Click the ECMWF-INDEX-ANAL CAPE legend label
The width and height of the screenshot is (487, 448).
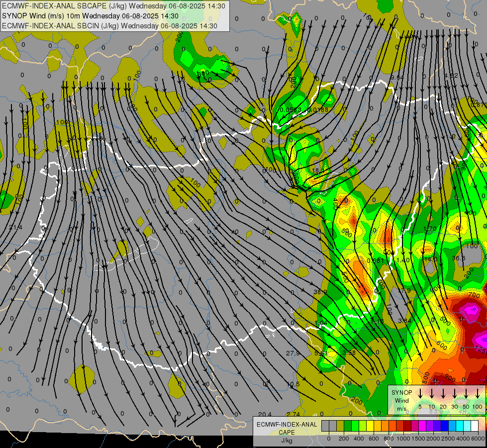click(287, 429)
